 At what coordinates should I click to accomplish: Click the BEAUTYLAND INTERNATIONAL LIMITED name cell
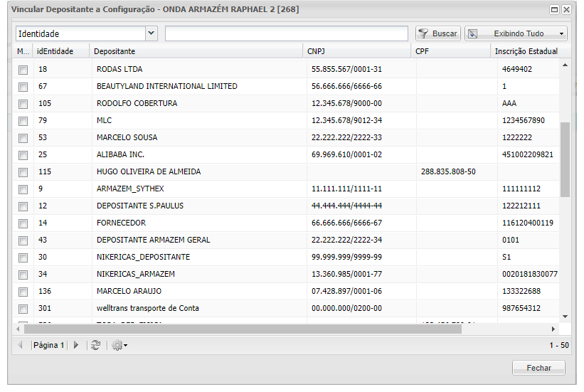167,87
